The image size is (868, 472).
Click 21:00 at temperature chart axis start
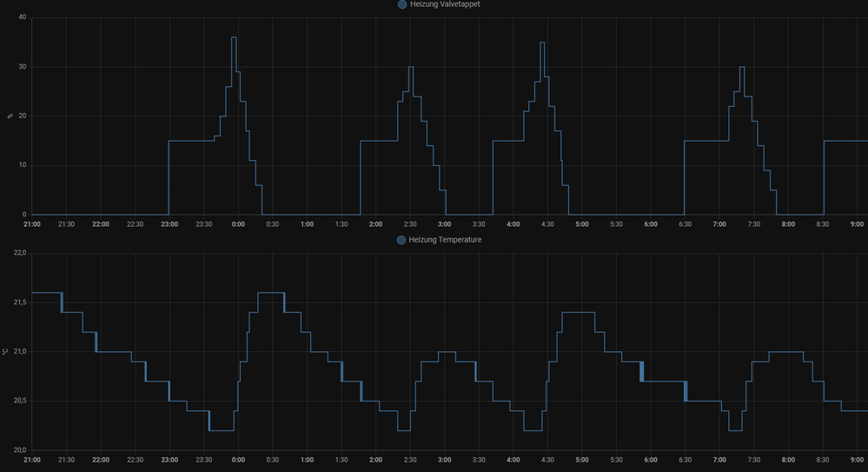(x=32, y=459)
